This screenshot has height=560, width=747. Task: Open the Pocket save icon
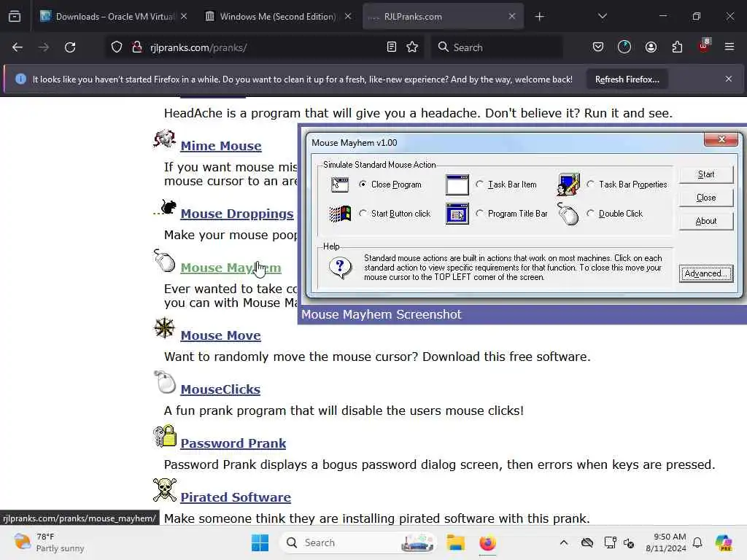click(x=598, y=47)
